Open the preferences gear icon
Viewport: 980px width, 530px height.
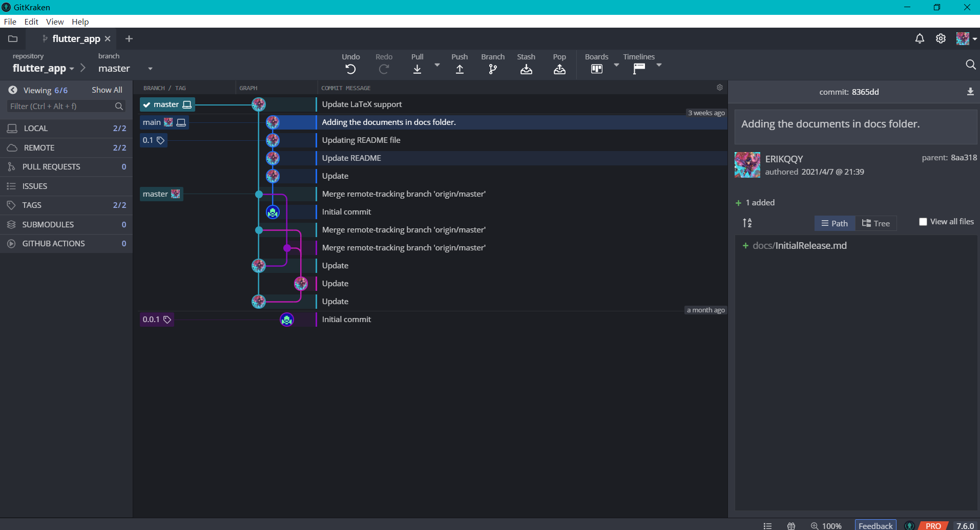(941, 38)
